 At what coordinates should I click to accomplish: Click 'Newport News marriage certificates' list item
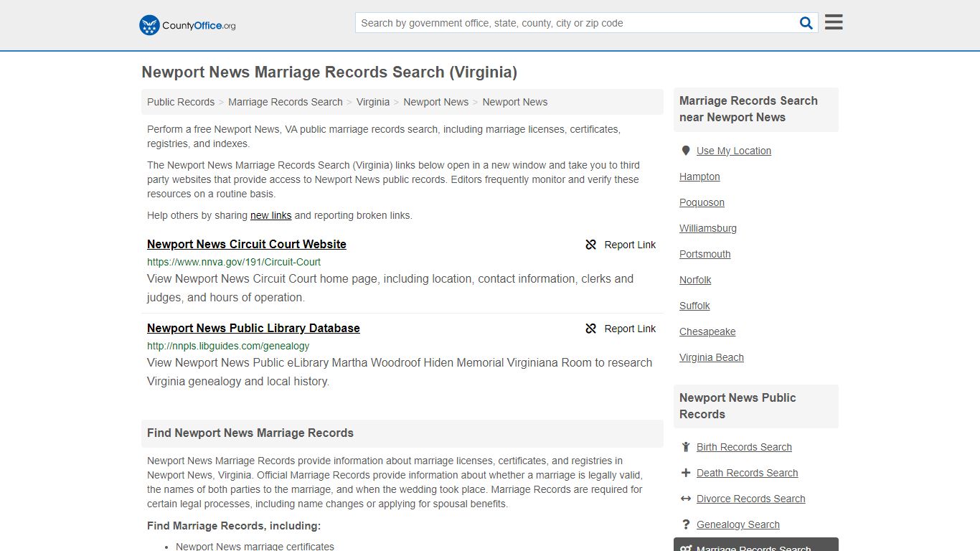255,546
